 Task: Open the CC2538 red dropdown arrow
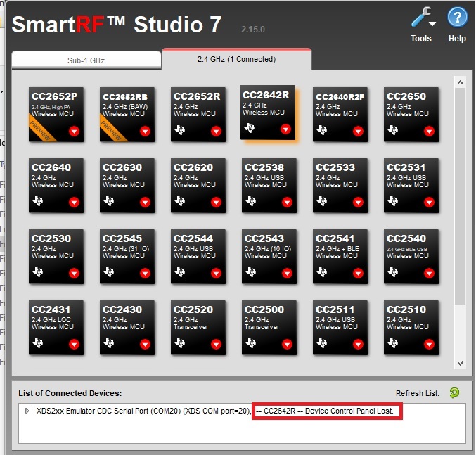coord(287,202)
